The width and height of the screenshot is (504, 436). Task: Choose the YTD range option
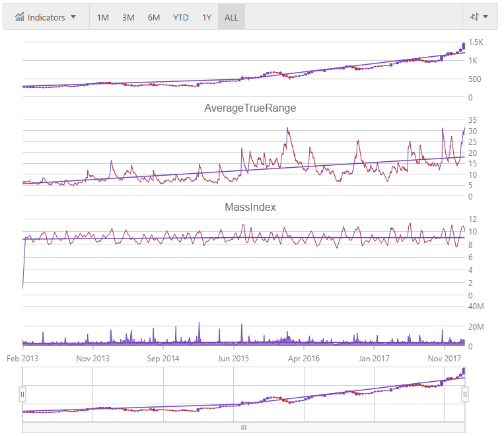click(180, 17)
